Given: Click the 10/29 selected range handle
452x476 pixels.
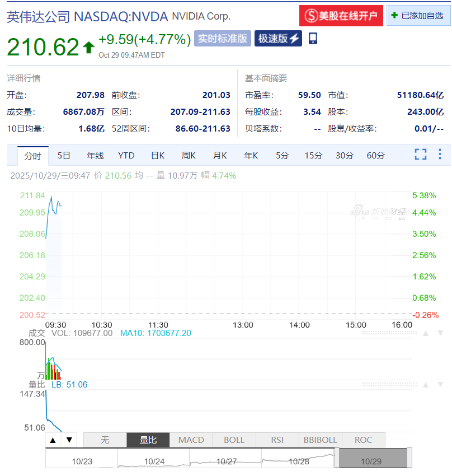Looking at the screenshot, I should pyautogui.click(x=373, y=458).
